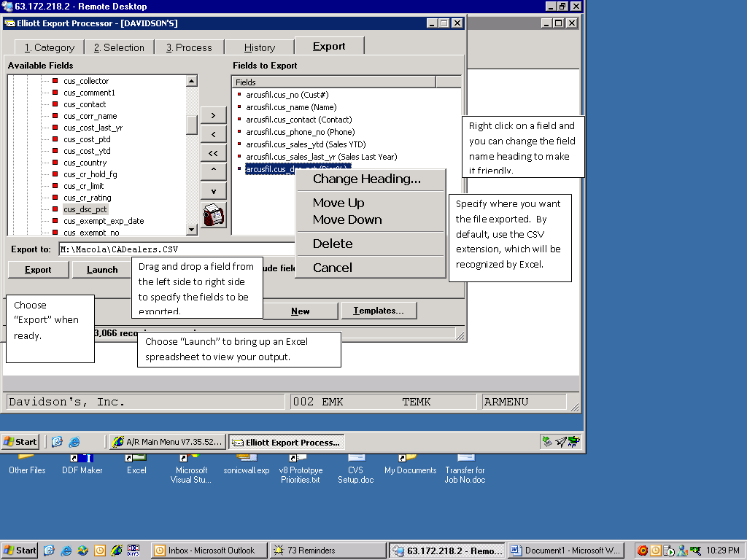The height and width of the screenshot is (560, 747).
Task: Click the New button
Action: [x=300, y=311]
